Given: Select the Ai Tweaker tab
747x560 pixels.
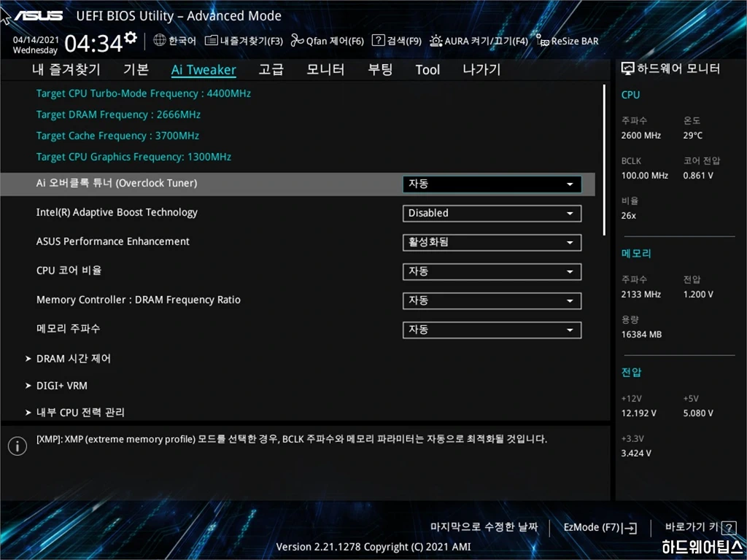Looking at the screenshot, I should (x=204, y=70).
